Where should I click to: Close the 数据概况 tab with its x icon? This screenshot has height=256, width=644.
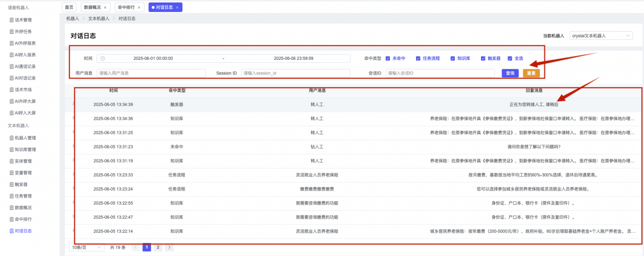click(x=105, y=8)
